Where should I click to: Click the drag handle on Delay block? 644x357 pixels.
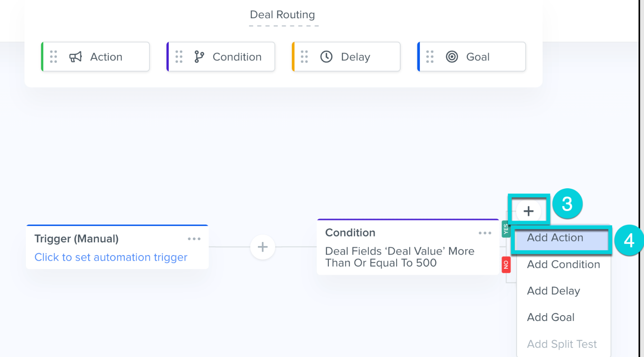(x=304, y=57)
